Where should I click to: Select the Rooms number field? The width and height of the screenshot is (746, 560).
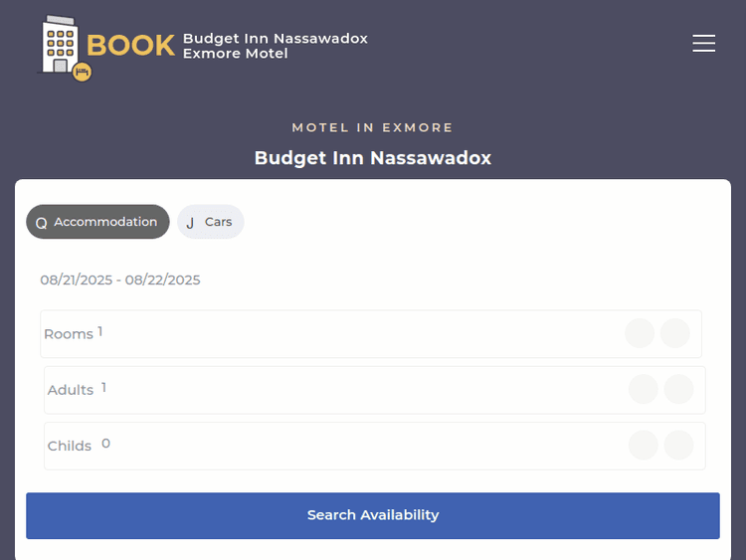tap(100, 332)
